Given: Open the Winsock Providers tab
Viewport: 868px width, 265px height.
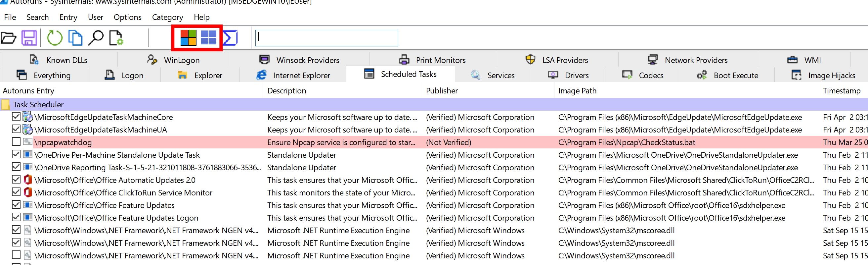Looking at the screenshot, I should point(300,60).
